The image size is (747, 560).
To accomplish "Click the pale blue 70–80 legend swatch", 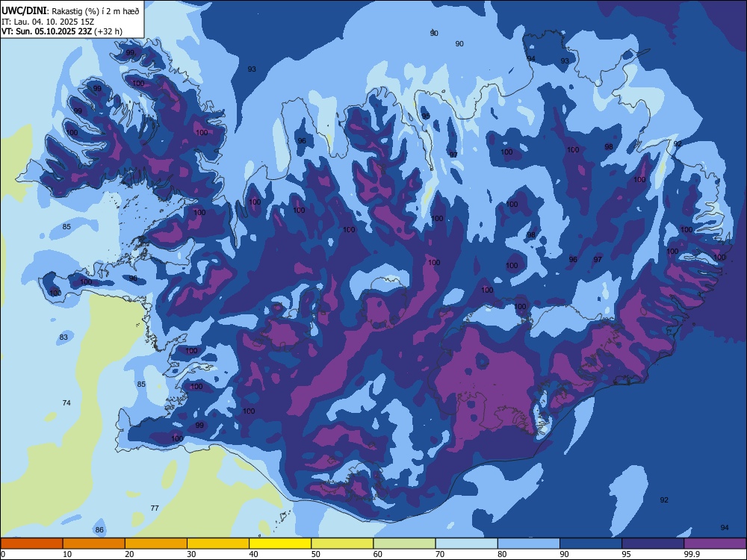I will [466, 544].
